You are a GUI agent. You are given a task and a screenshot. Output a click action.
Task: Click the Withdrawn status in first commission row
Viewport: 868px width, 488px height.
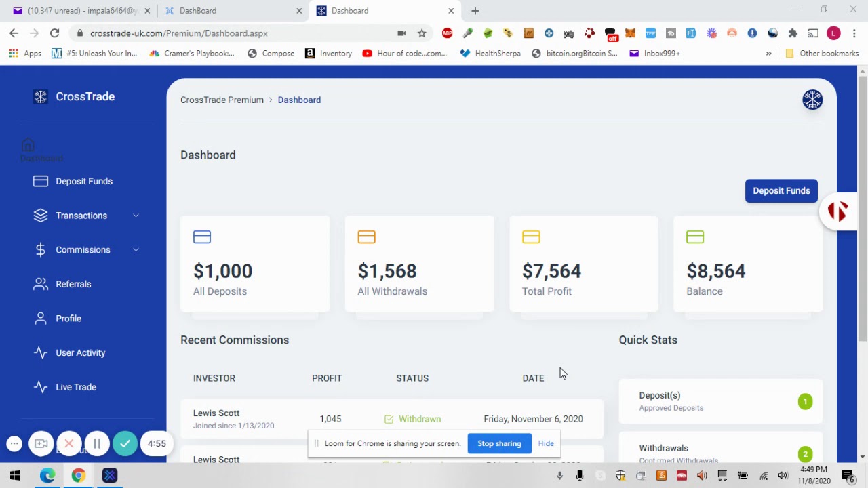click(x=412, y=419)
